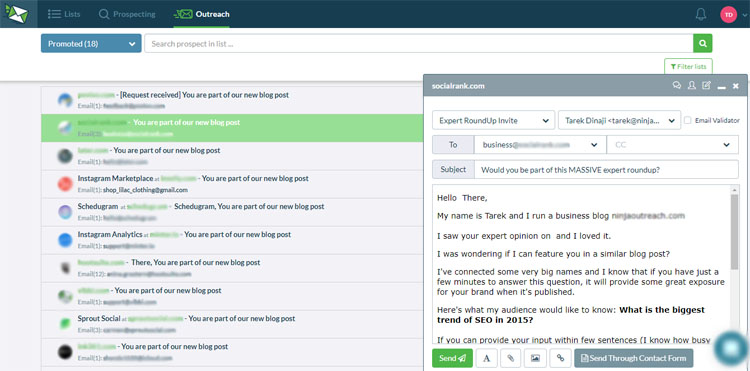
Task: Click the Instagram Marketplace red avatar
Action: click(65, 184)
